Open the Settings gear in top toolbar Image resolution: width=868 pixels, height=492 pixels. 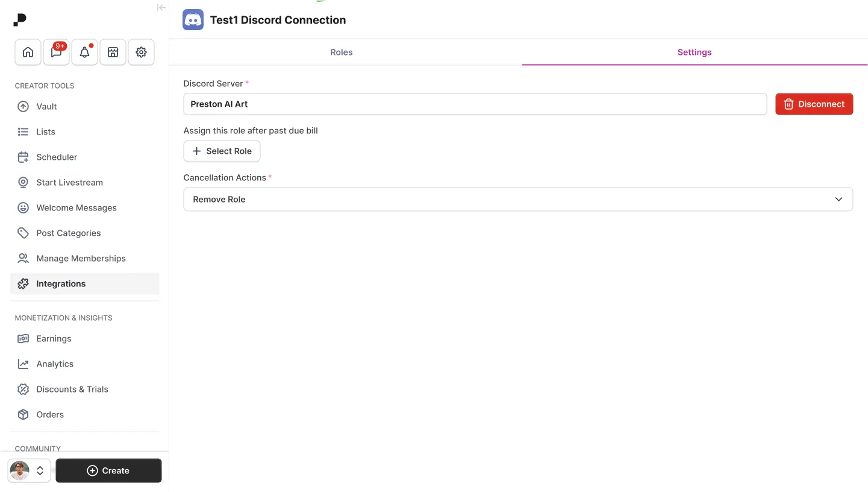click(x=141, y=52)
